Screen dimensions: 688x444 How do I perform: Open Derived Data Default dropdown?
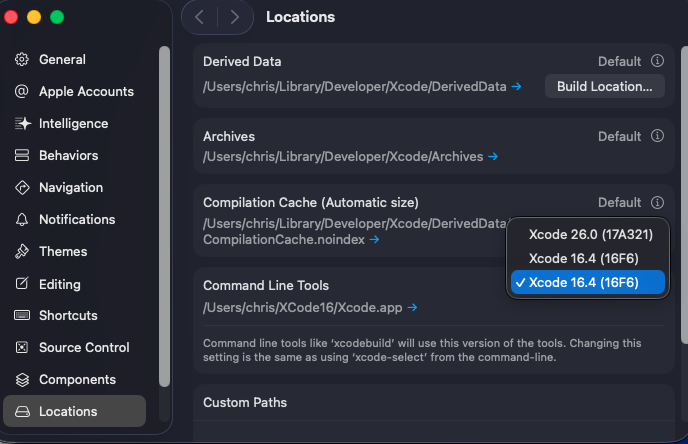tap(619, 61)
